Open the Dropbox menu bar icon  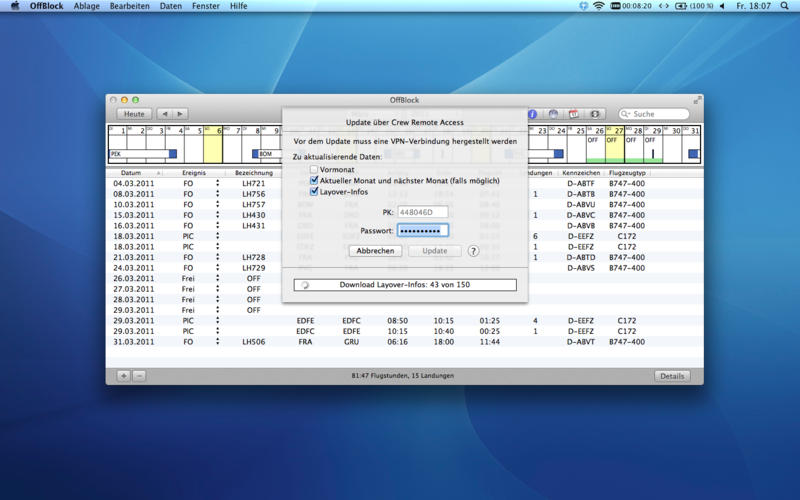pos(584,6)
